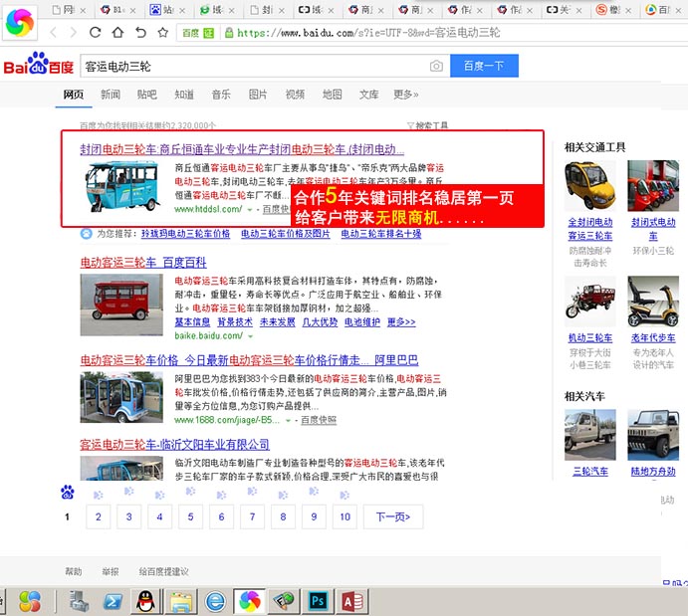Click the browser address bar URL
Screen dimensions: 688x616
368,33
